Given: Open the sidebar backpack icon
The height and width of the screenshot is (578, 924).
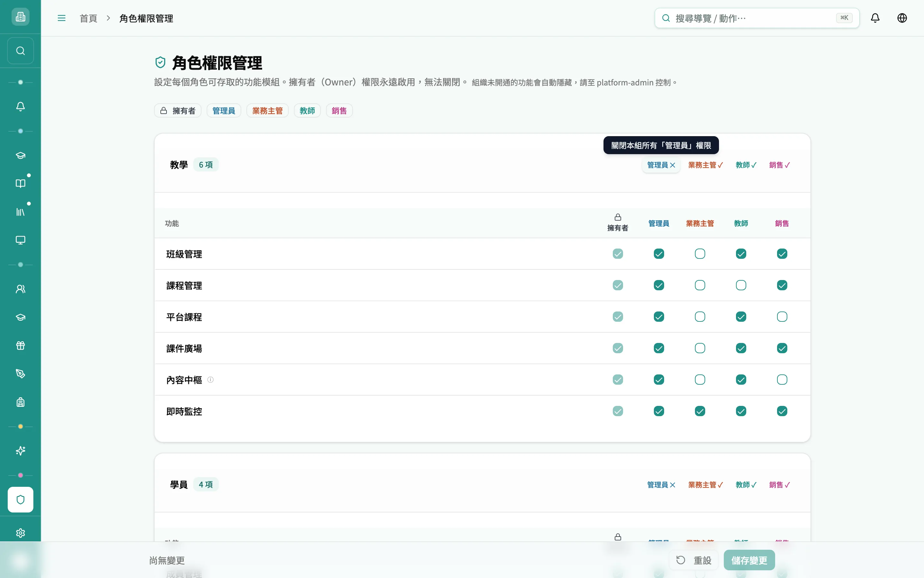Looking at the screenshot, I should (21, 402).
